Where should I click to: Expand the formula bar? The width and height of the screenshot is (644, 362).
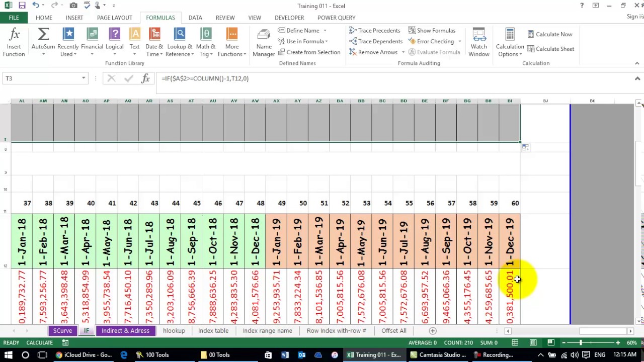(637, 78)
